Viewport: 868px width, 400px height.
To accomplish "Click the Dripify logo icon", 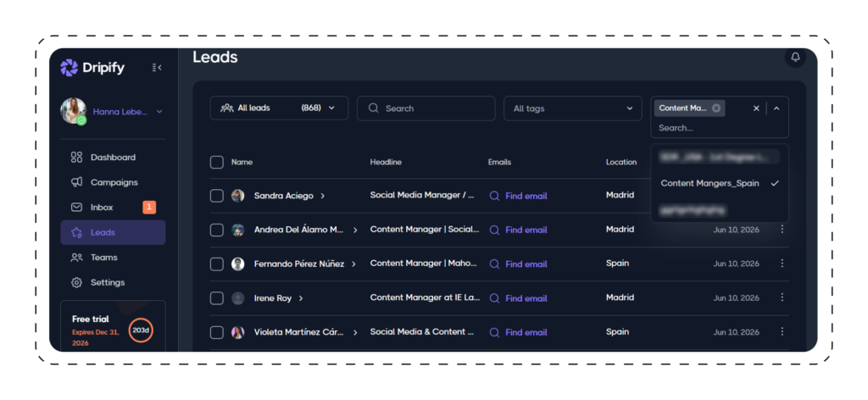I will pos(69,68).
